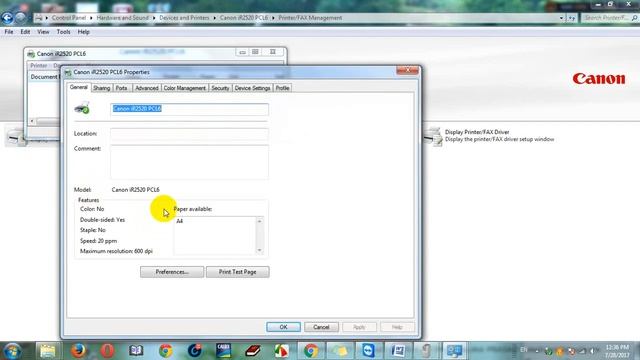640x360 pixels.
Task: Switch to the Color Management tab
Action: 184,88
